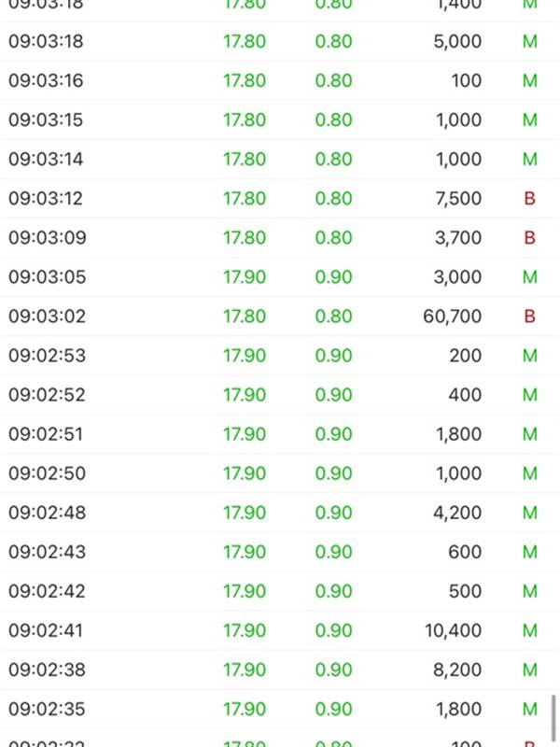This screenshot has height=747, width=560.
Task: Select the 09:02:38 row with 8,200 volume
Action: pyautogui.click(x=280, y=669)
